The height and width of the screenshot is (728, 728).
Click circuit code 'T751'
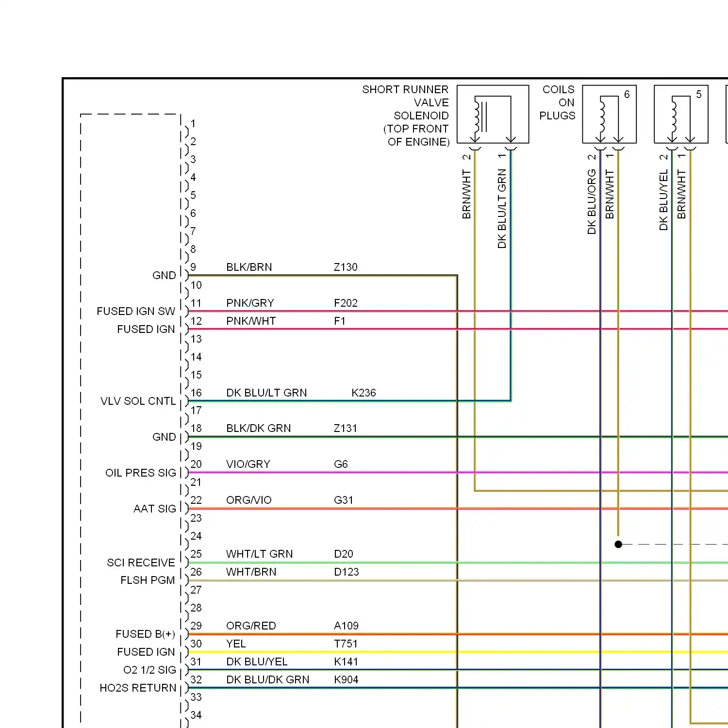coord(346,644)
